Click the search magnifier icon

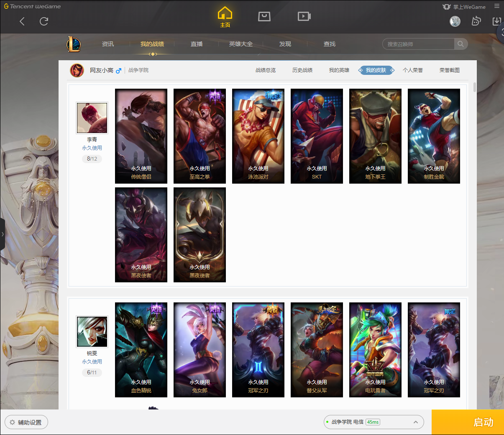click(461, 44)
